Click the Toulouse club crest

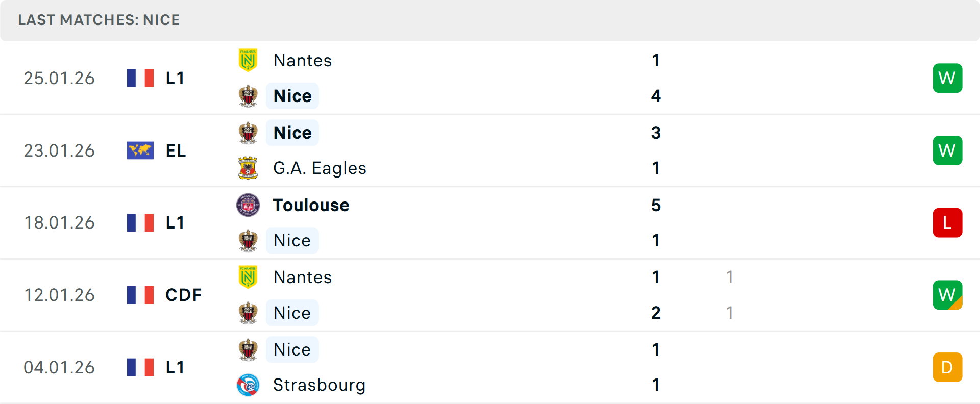[248, 205]
